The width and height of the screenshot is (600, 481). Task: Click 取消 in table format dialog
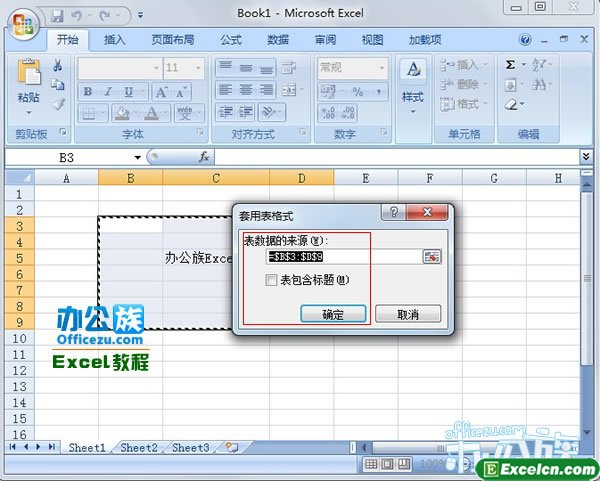click(x=408, y=314)
